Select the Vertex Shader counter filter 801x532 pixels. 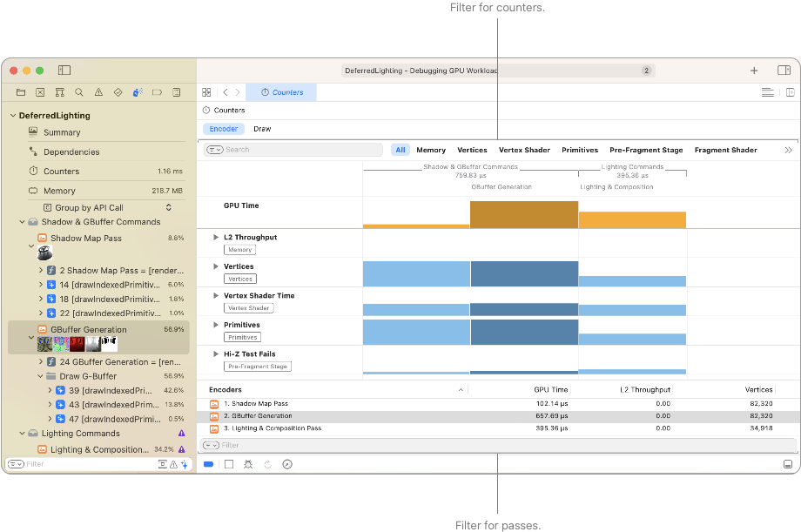(524, 150)
